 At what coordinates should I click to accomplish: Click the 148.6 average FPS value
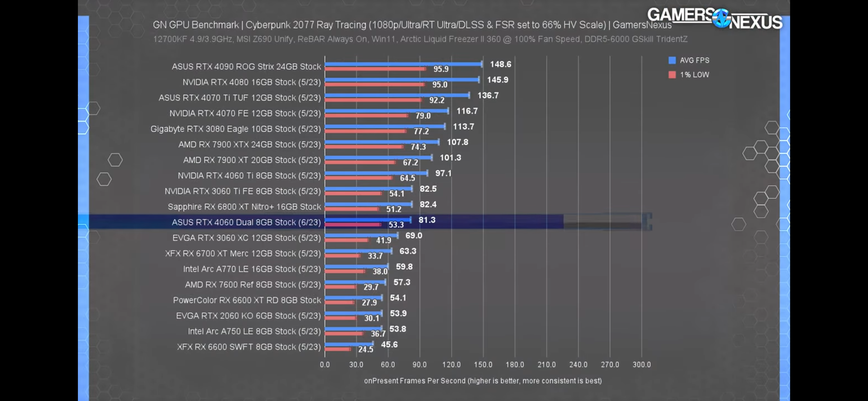(x=500, y=64)
